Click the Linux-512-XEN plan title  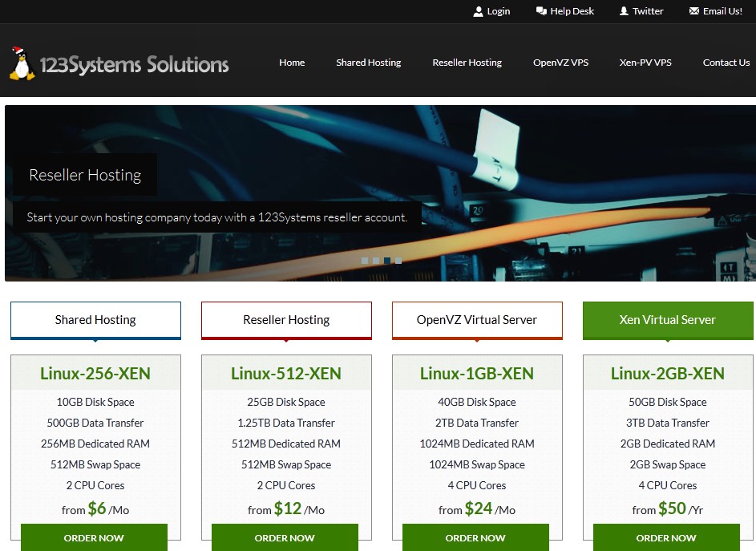[286, 374]
